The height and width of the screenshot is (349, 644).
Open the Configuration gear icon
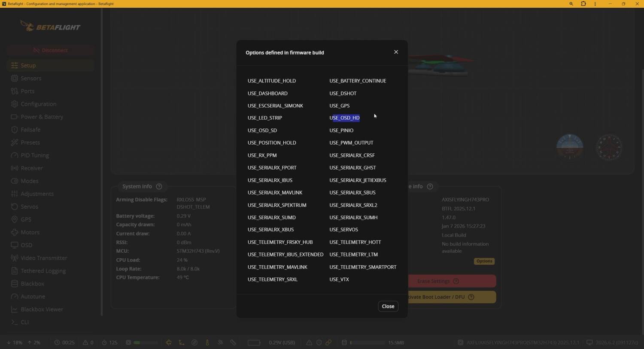tap(15, 104)
